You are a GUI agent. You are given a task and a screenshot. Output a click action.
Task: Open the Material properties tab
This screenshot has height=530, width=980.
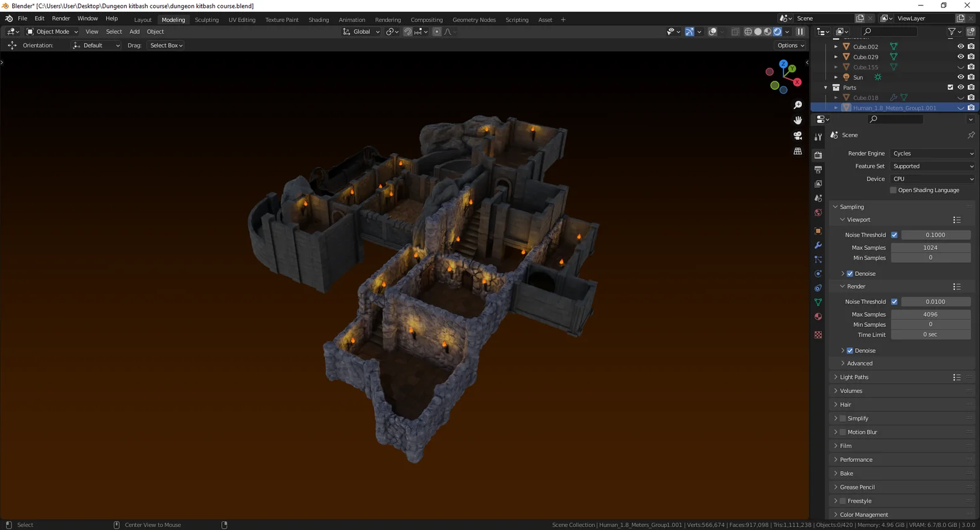(x=818, y=316)
